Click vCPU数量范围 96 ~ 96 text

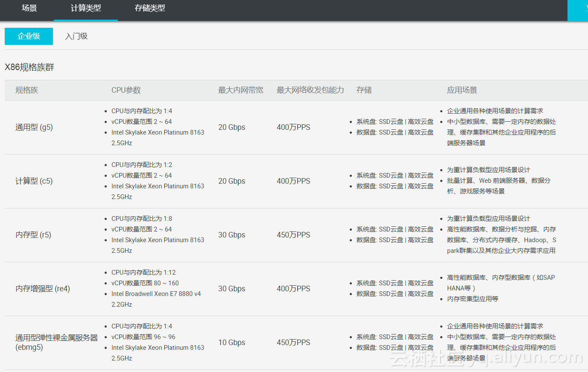point(143,337)
